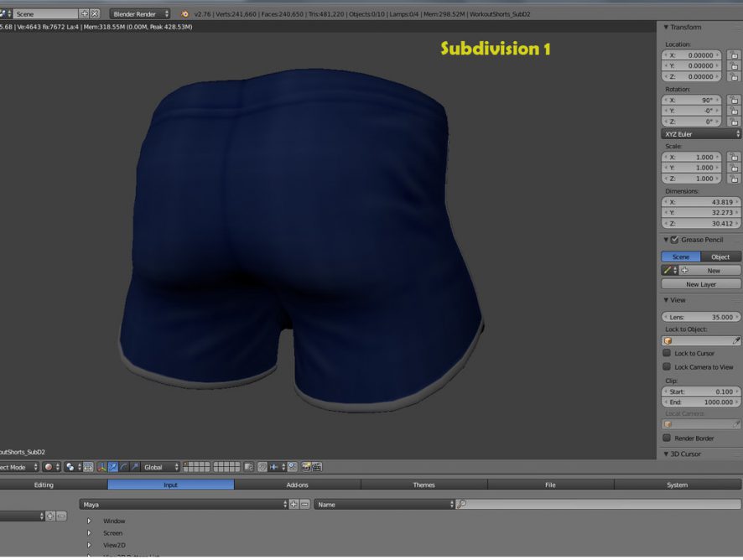743x560 pixels.
Task: Tick the Render Border checkbox
Action: coord(667,438)
